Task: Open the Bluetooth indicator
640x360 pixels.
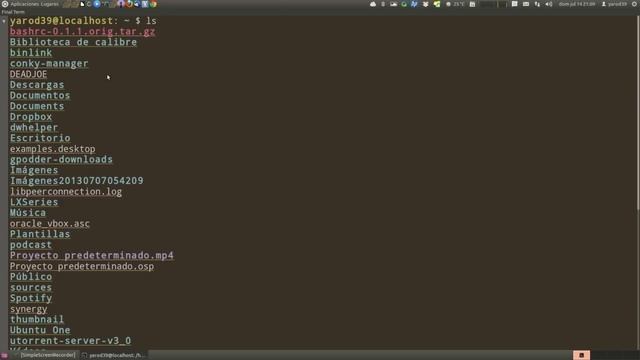Action: click(383, 4)
